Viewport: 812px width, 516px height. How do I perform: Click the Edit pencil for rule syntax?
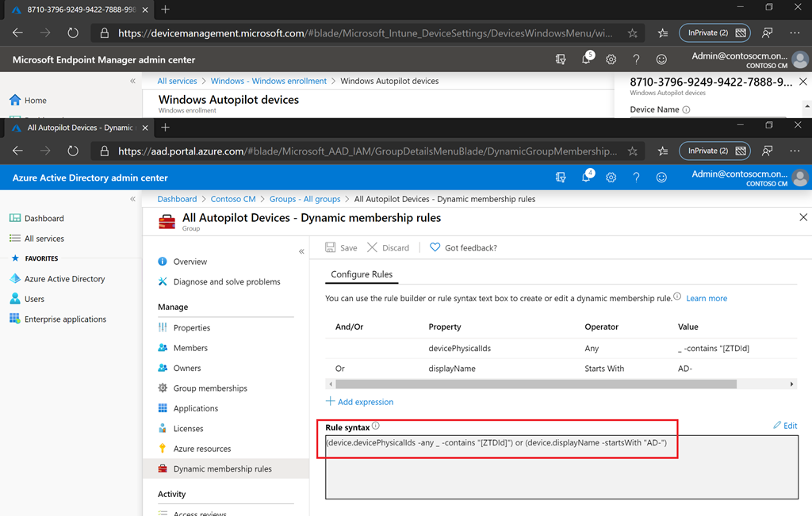click(785, 426)
